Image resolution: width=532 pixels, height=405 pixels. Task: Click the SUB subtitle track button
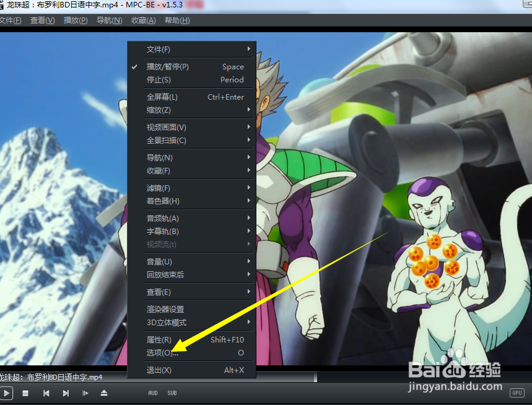(x=172, y=393)
